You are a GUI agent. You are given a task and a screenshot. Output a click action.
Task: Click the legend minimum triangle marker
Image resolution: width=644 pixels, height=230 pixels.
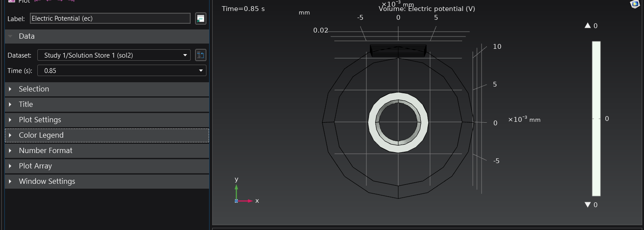pyautogui.click(x=588, y=204)
